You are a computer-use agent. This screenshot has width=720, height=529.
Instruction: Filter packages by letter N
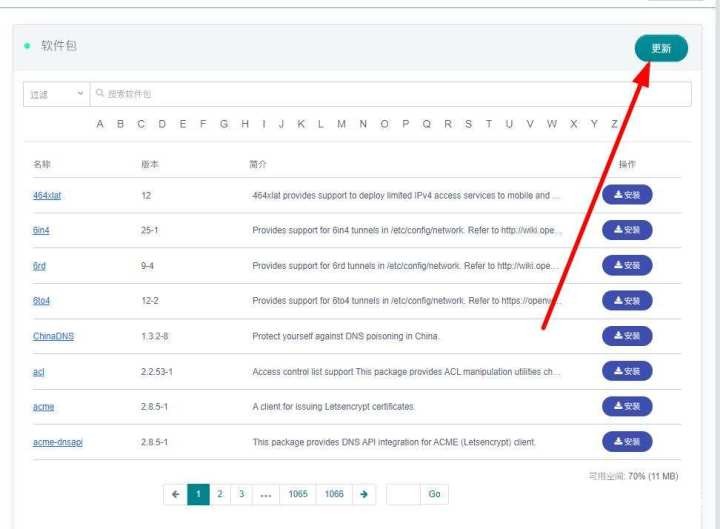click(x=363, y=124)
